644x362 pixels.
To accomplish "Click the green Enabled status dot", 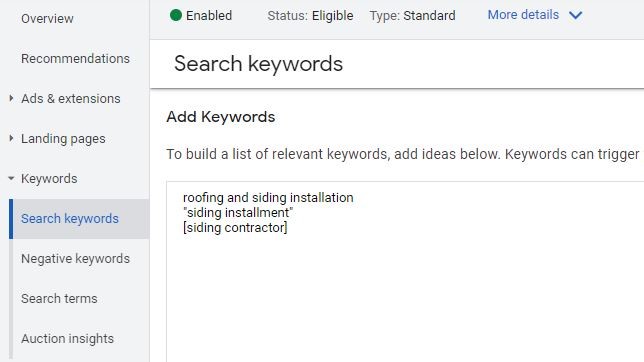I will point(176,15).
